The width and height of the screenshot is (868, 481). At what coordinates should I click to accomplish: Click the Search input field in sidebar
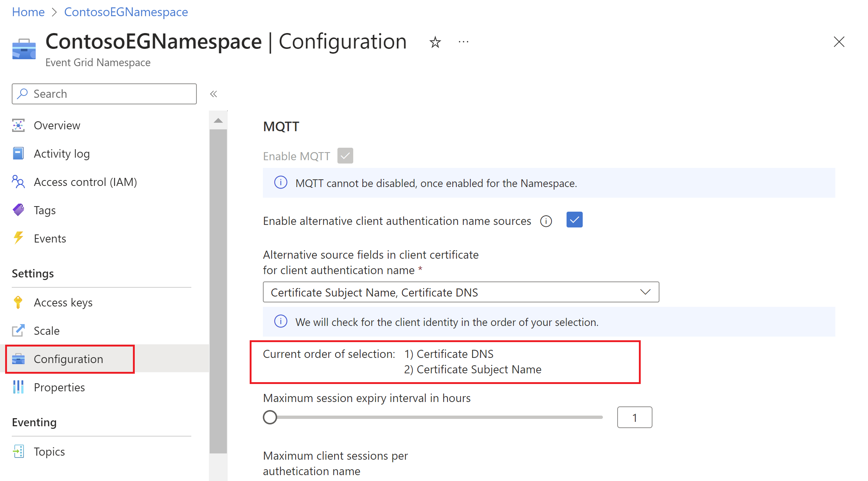pyautogui.click(x=104, y=93)
